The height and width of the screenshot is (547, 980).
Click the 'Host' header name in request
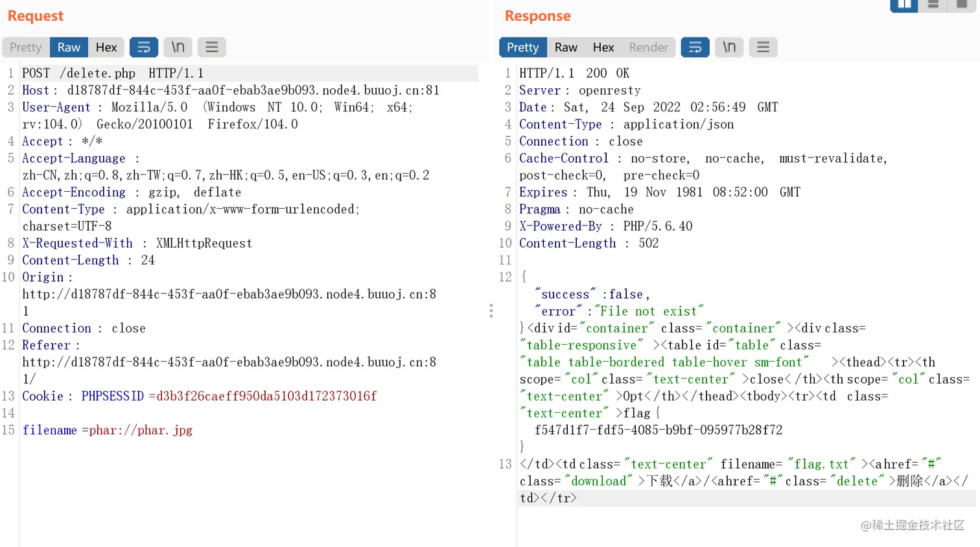[36, 90]
